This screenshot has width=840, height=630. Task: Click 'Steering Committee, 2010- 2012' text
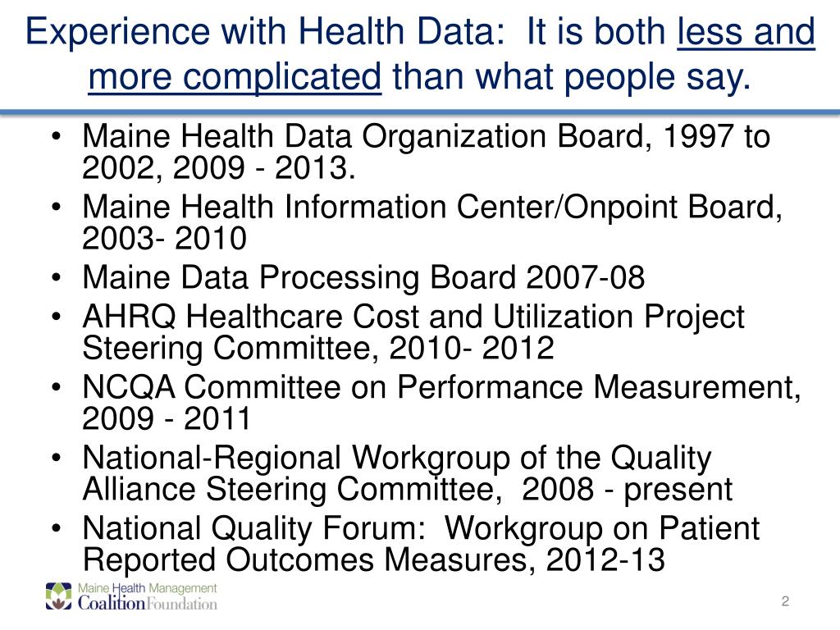tap(318, 348)
